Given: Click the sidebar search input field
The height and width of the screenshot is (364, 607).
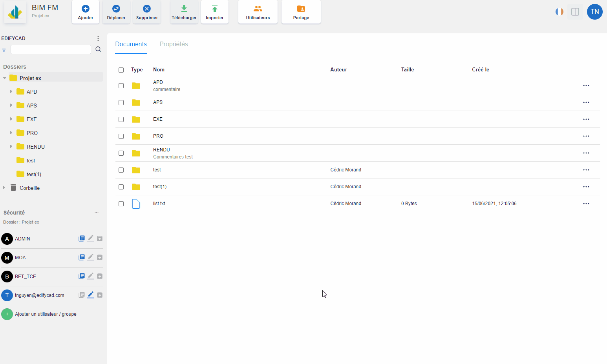Looking at the screenshot, I should (51, 49).
